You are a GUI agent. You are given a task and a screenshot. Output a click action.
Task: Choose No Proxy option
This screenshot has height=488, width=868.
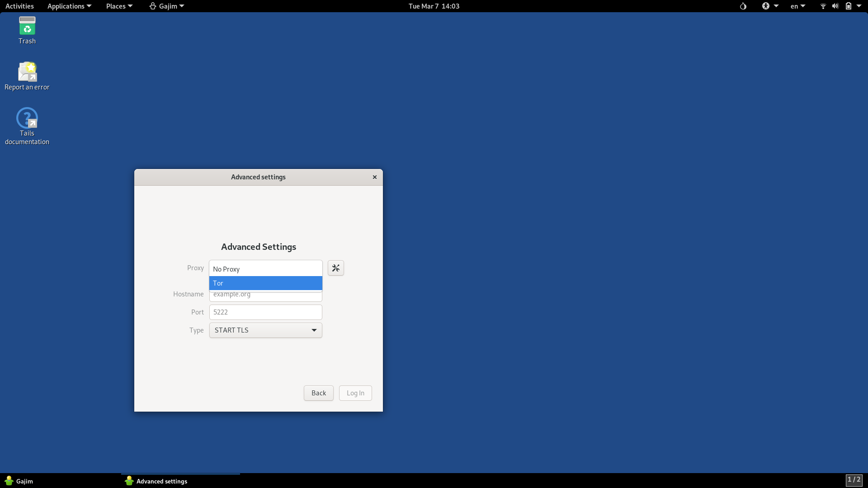coord(265,269)
